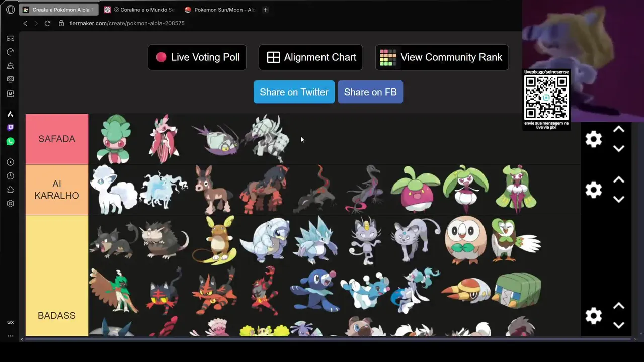Click the yellow BADASS tier label
The width and height of the screenshot is (644, 362).
click(x=57, y=276)
